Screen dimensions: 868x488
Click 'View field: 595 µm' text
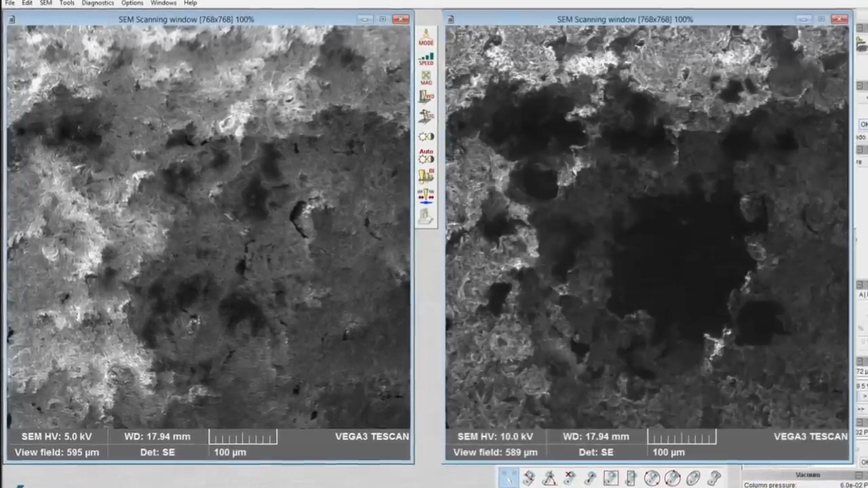tap(57, 452)
